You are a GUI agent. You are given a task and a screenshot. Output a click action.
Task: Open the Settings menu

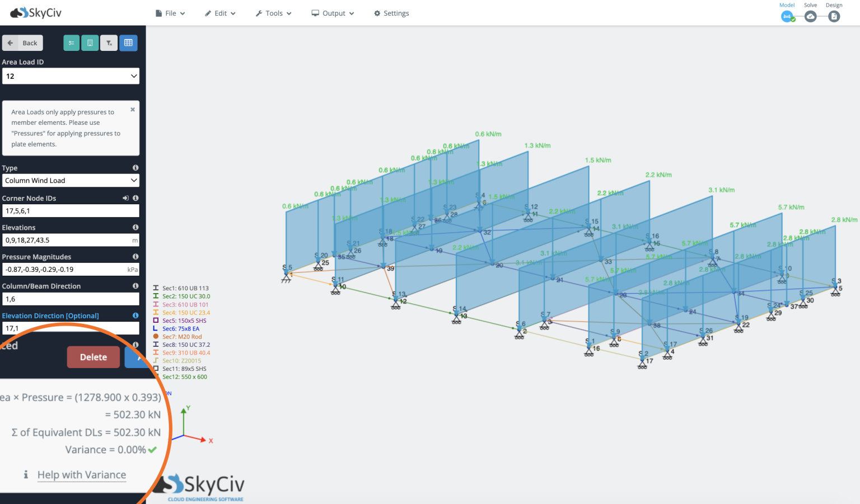(x=391, y=13)
